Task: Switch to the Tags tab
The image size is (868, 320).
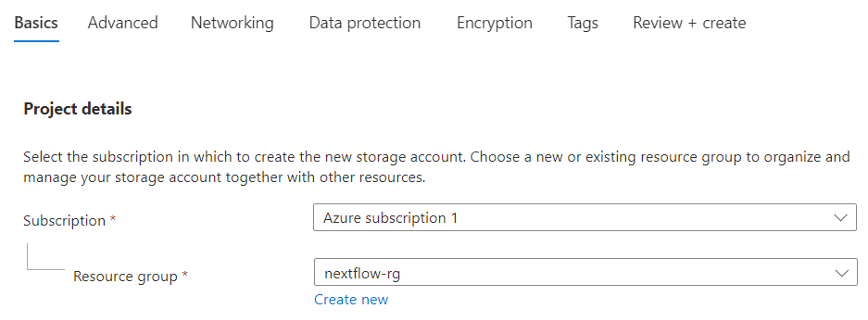Action: tap(582, 23)
